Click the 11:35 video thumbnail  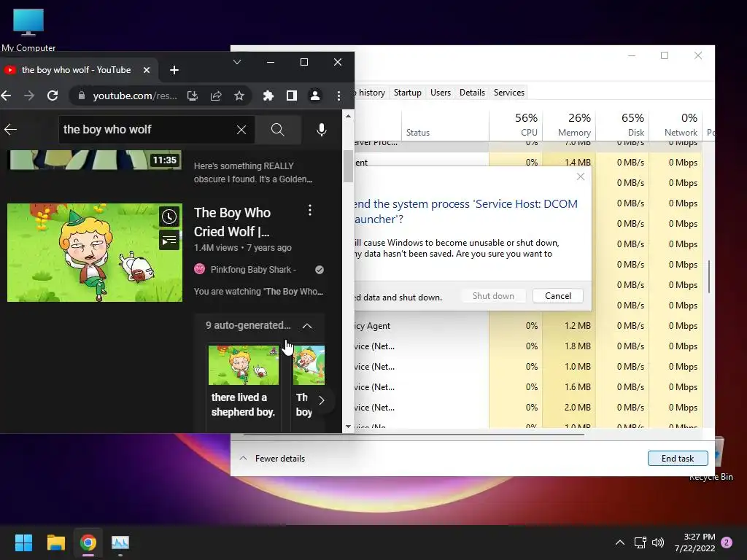point(96,160)
